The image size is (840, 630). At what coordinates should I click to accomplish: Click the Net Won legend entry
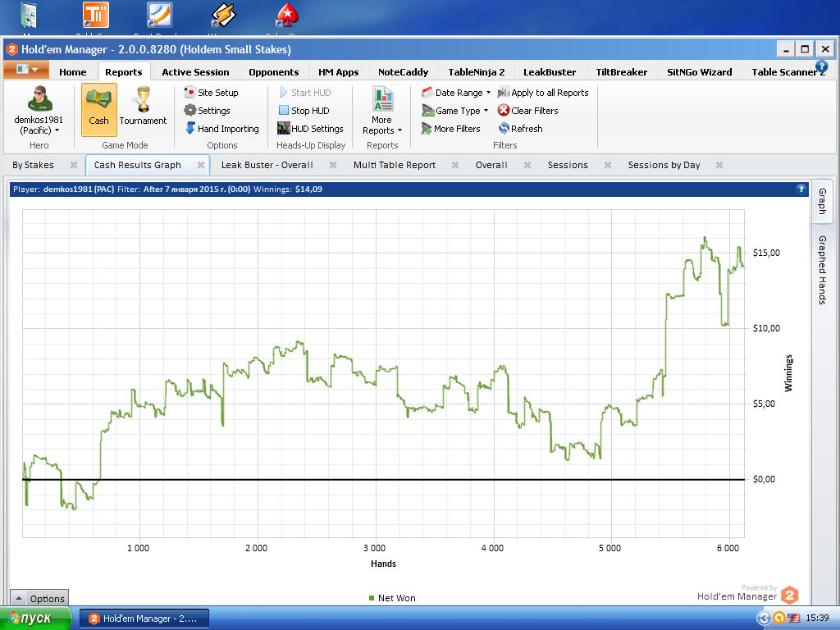point(392,598)
